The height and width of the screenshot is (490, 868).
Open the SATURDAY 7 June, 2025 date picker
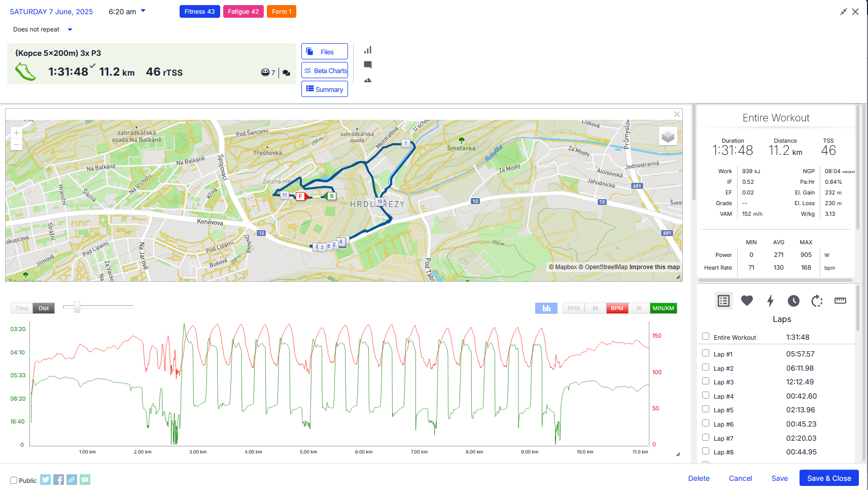pyautogui.click(x=51, y=12)
